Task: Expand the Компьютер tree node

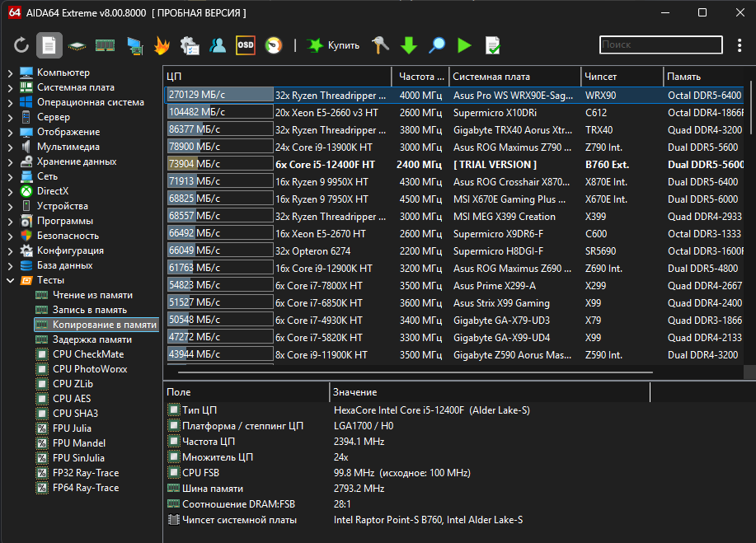Action: (10, 73)
